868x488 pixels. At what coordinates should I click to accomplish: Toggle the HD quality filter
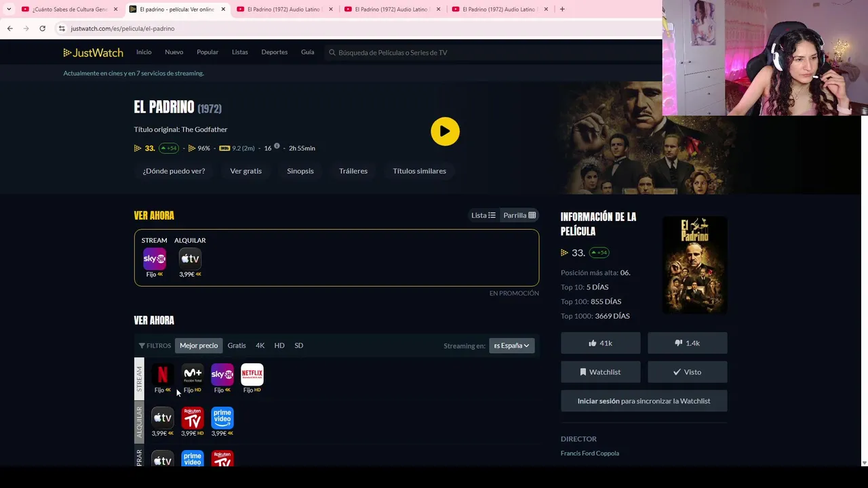[x=279, y=346]
